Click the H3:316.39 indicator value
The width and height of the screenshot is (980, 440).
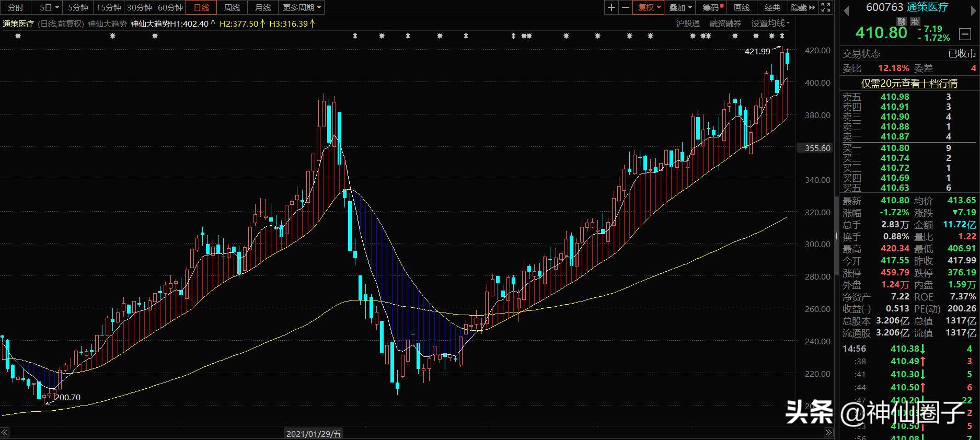click(292, 24)
